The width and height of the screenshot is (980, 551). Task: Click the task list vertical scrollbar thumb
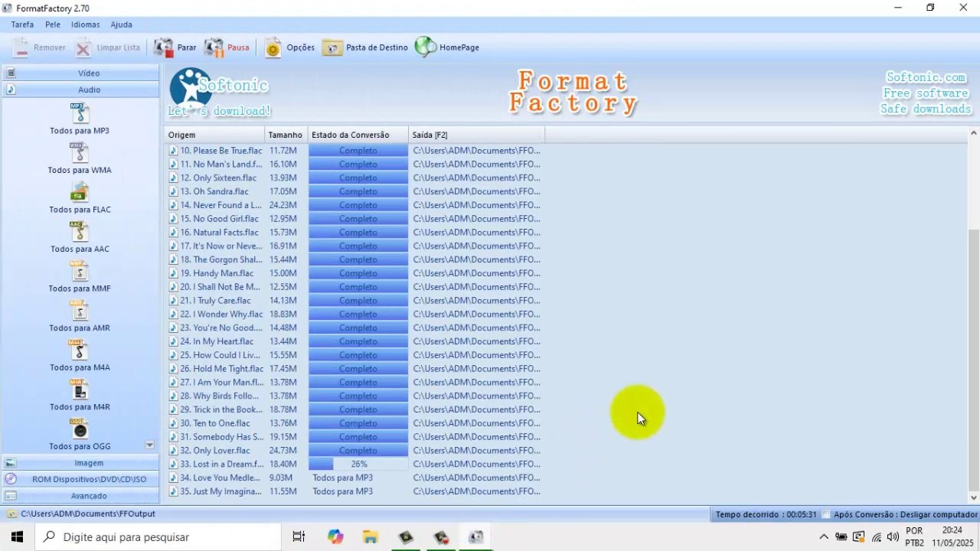[974, 360]
